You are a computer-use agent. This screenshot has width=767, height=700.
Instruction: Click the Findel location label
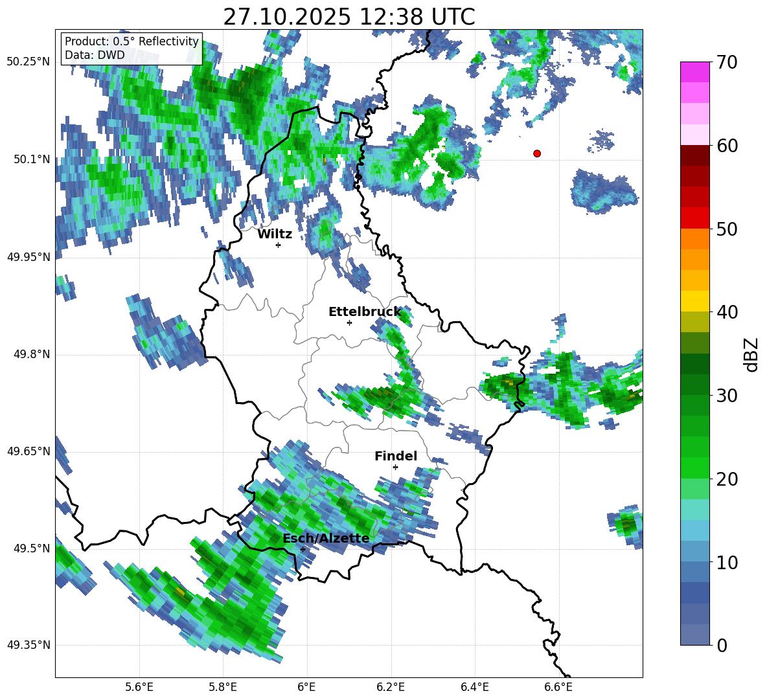396,456
